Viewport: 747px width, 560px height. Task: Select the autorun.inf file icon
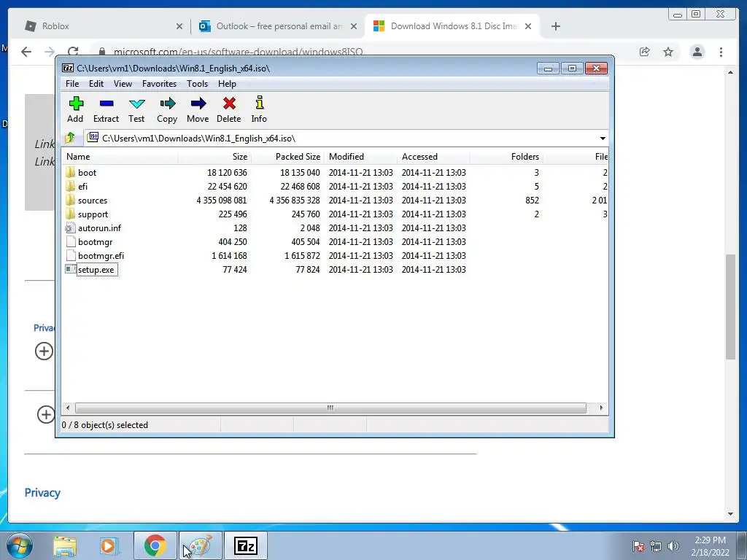pos(71,228)
